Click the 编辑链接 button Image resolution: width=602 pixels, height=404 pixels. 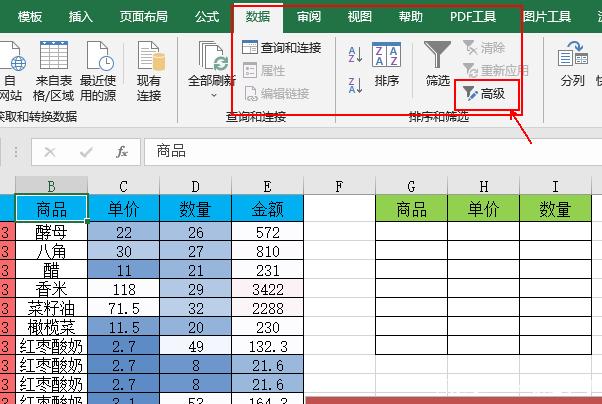pyautogui.click(x=276, y=94)
